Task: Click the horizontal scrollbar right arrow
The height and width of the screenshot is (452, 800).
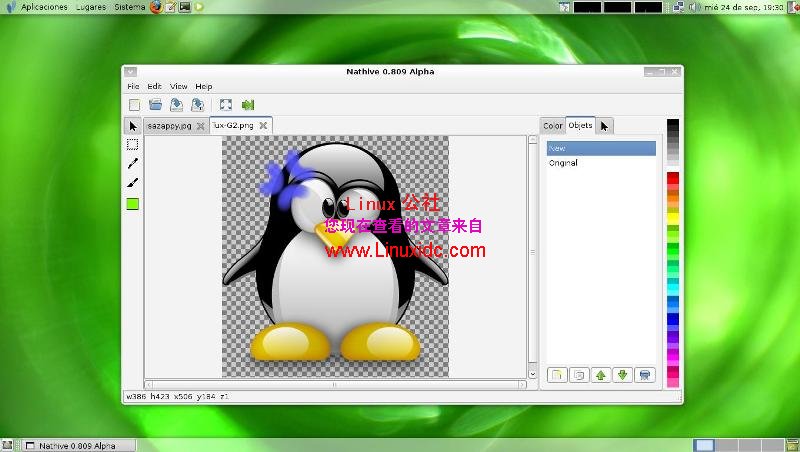Action: point(522,385)
